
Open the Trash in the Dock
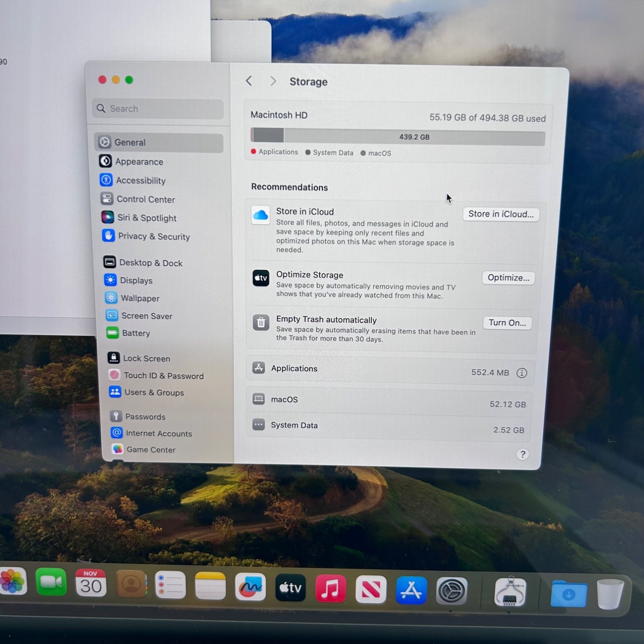[610, 594]
